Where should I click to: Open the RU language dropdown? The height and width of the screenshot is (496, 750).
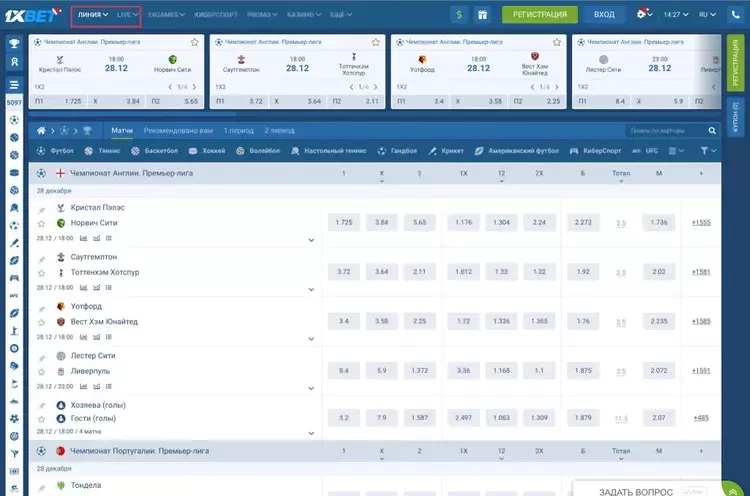(x=707, y=15)
